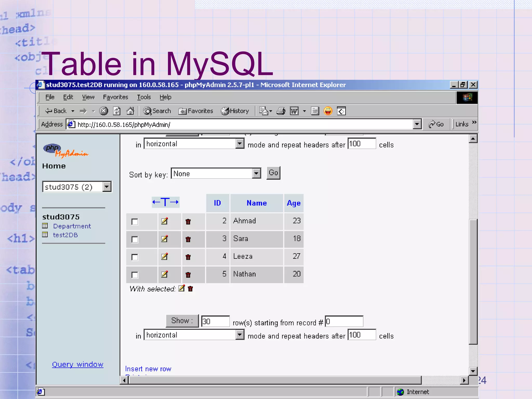The image size is (532, 399).
Task: Open the Favorites toolbar button
Action: coord(196,111)
